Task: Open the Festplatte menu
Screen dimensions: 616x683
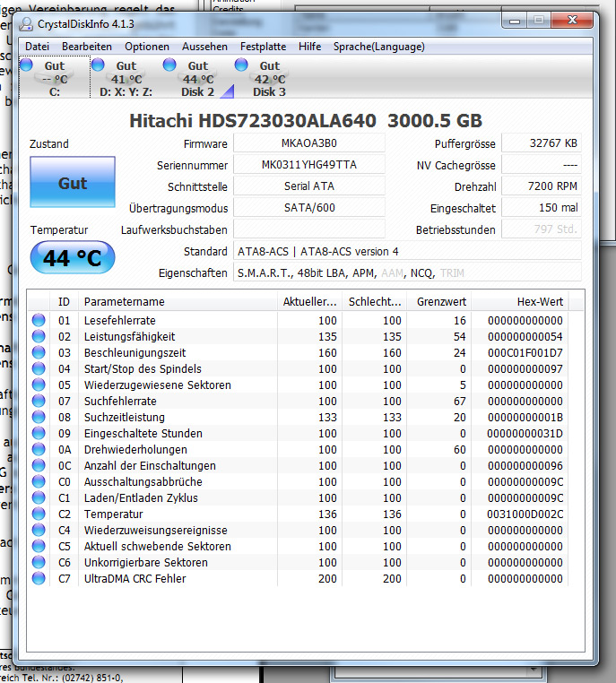Action: [x=263, y=47]
